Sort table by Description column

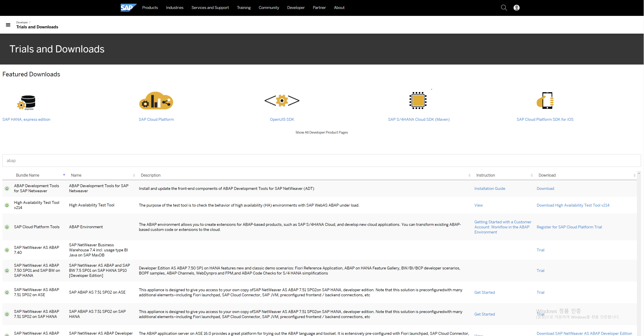point(151,175)
